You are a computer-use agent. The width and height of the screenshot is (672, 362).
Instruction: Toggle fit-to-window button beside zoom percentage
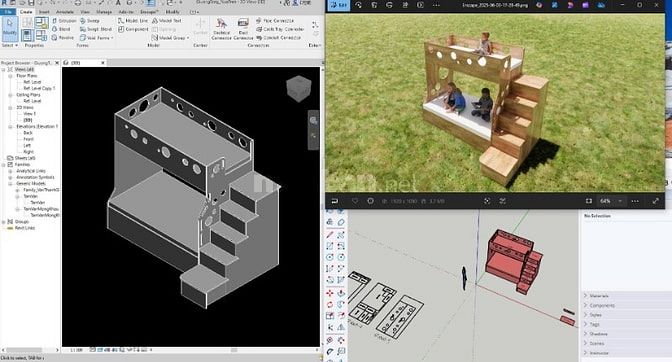point(589,201)
